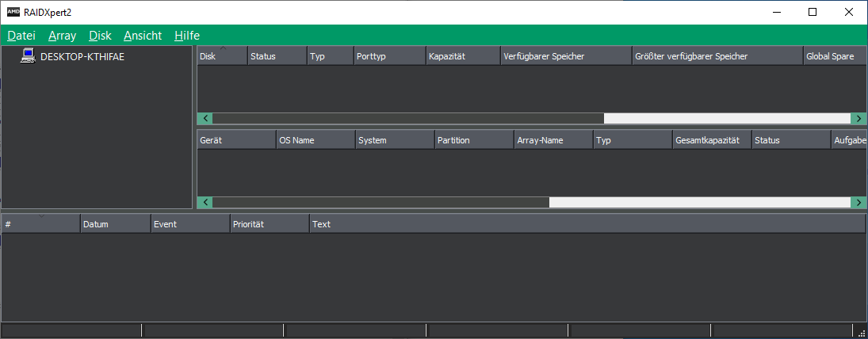Click the Global Spare column header
Screen dimensions: 868x339
pos(835,56)
